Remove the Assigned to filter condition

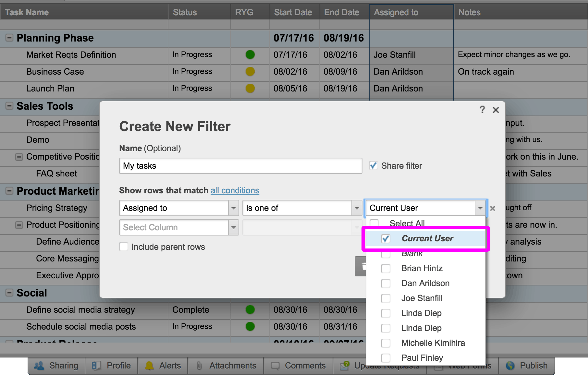[x=492, y=208]
